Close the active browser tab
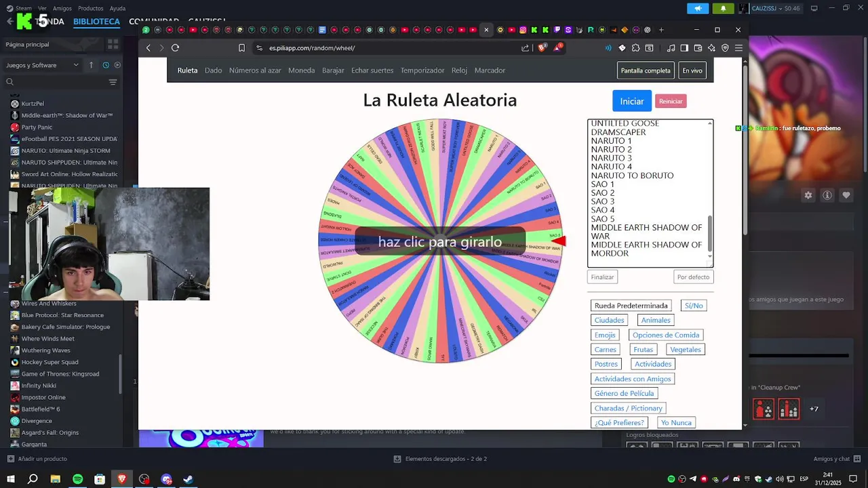The height and width of the screenshot is (488, 868). click(x=486, y=30)
